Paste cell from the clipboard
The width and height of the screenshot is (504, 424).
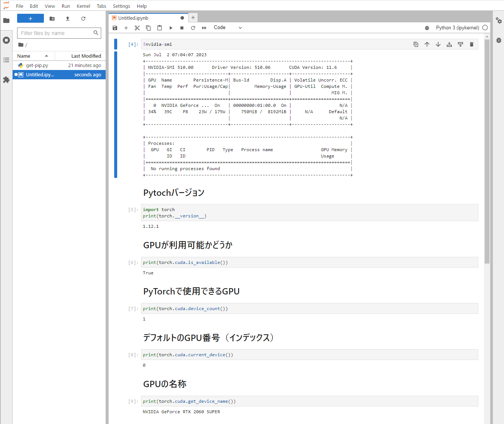pos(160,28)
